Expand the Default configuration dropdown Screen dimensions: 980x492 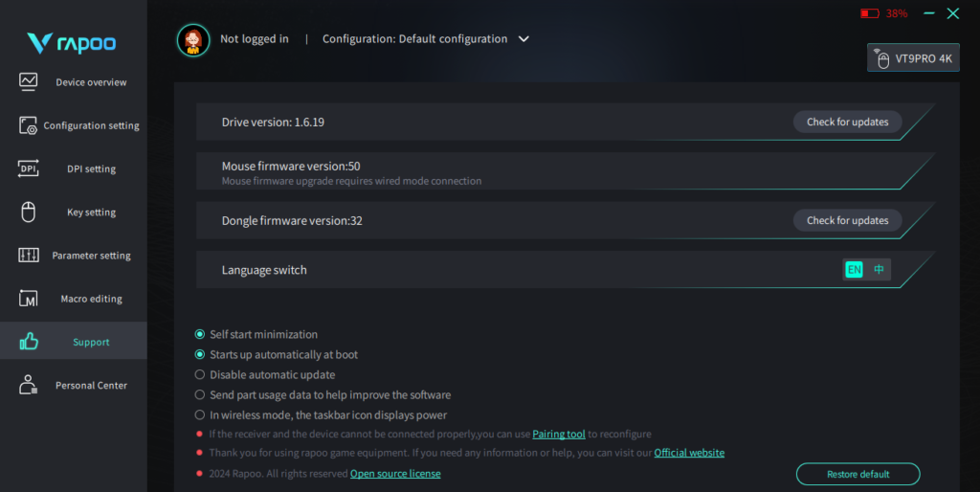[523, 39]
